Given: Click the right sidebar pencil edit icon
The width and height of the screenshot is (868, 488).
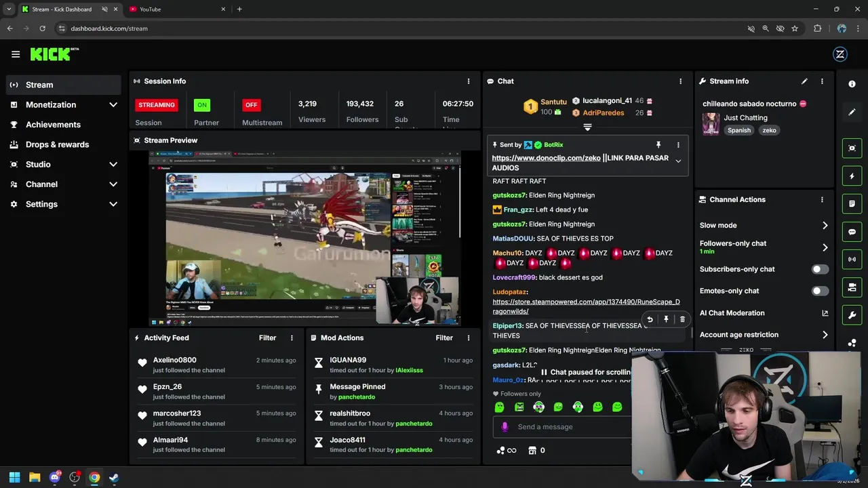Looking at the screenshot, I should point(852,112).
